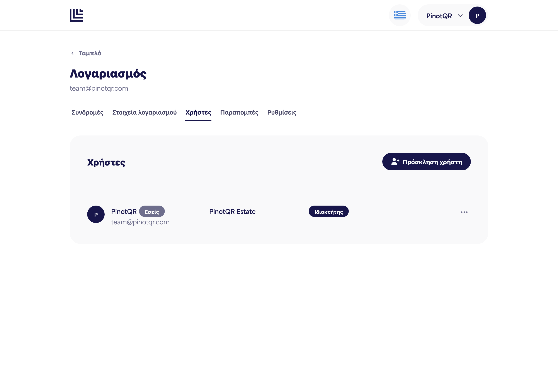Click the Εσείς badge

click(x=152, y=211)
